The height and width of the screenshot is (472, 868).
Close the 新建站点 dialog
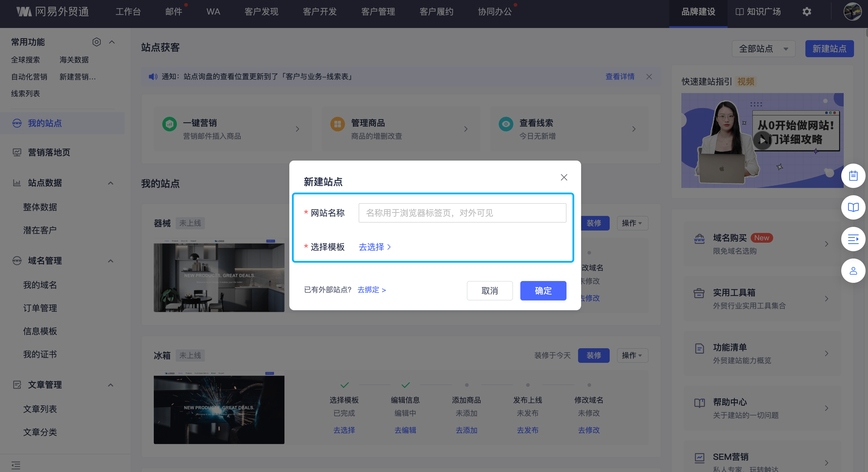coord(564,177)
